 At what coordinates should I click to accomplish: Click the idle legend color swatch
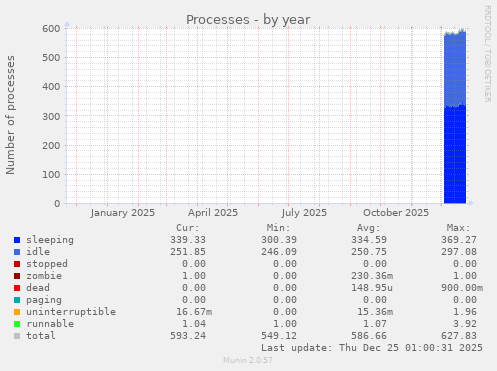(17, 252)
